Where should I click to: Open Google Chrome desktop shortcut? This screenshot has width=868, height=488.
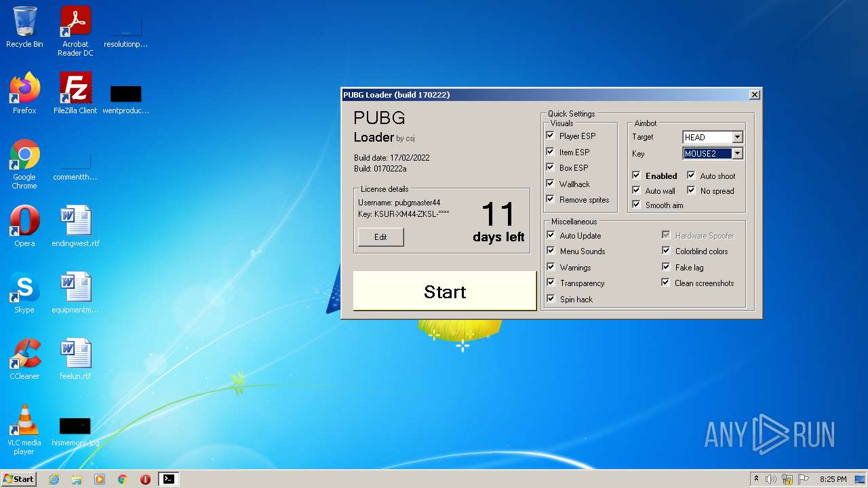coord(24,164)
